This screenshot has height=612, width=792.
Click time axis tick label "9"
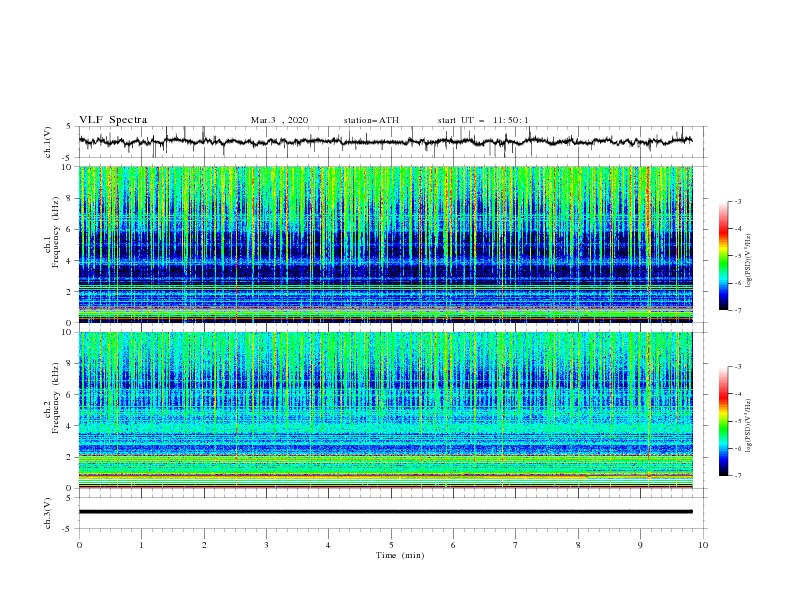pos(640,545)
